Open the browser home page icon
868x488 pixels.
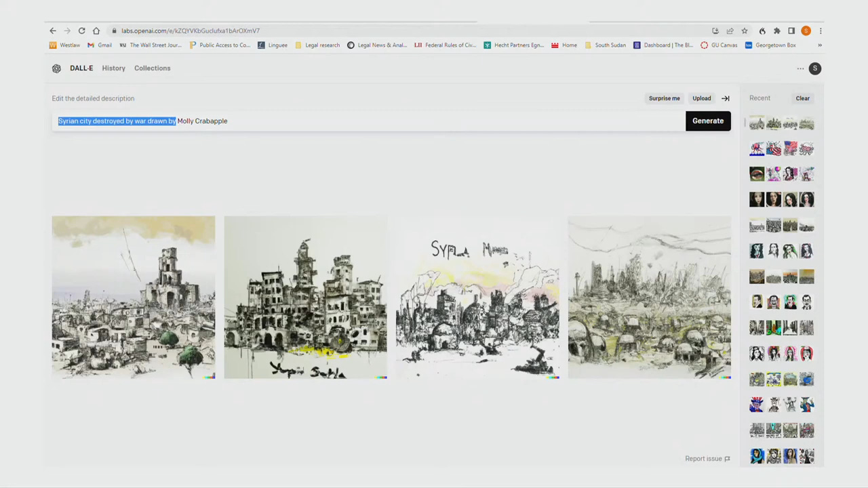click(96, 30)
